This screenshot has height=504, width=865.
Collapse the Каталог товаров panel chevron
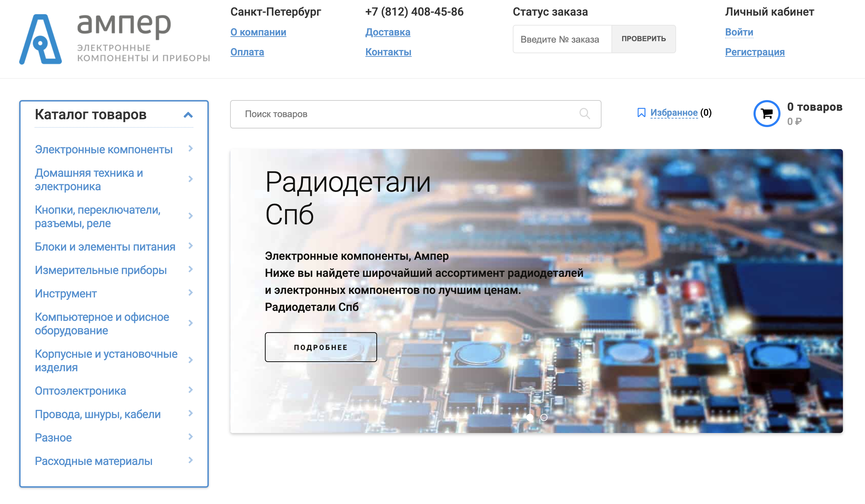pyautogui.click(x=188, y=115)
